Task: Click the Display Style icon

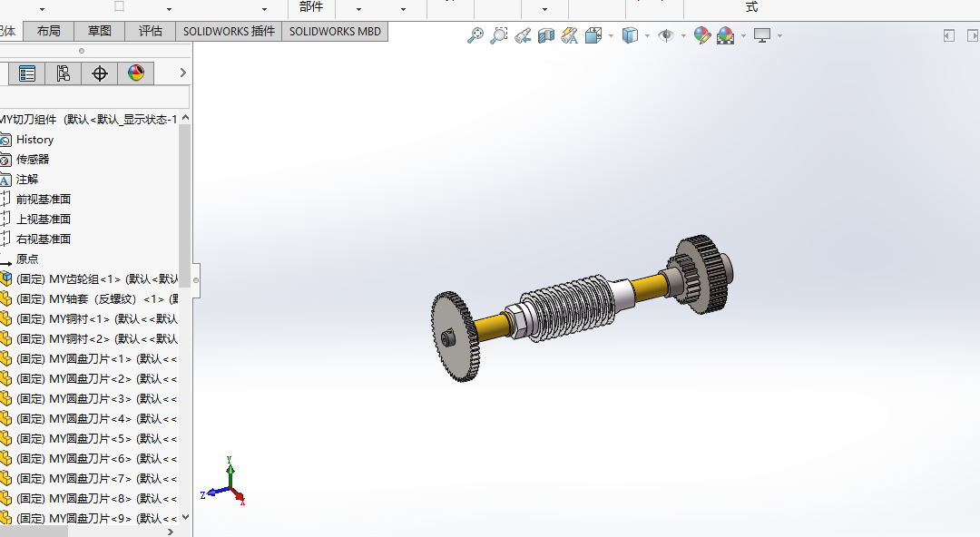Action: pyautogui.click(x=630, y=35)
